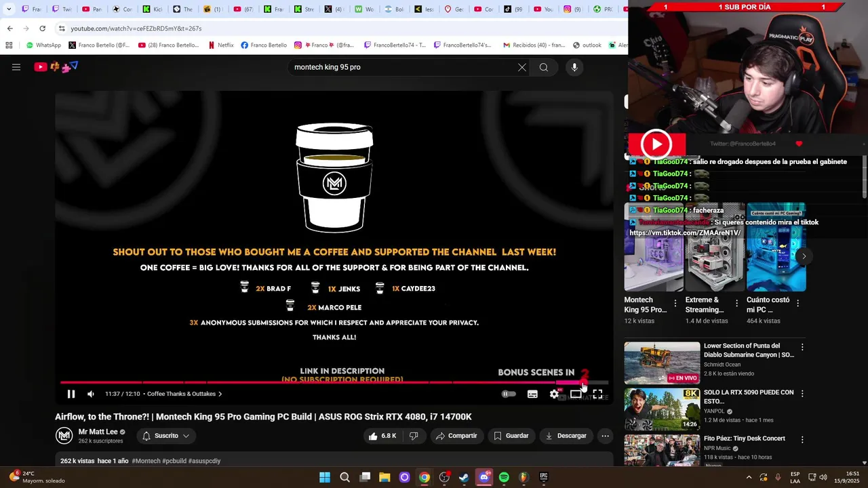Open Windows taskbar search
Image resolution: width=868 pixels, height=488 pixels.
click(344, 477)
